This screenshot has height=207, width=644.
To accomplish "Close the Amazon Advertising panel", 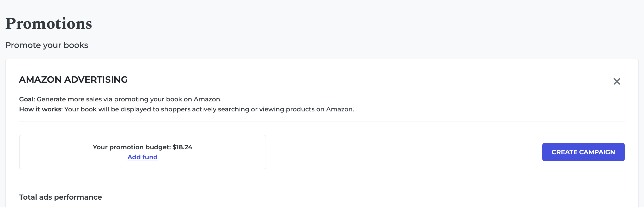I will click(x=617, y=81).
